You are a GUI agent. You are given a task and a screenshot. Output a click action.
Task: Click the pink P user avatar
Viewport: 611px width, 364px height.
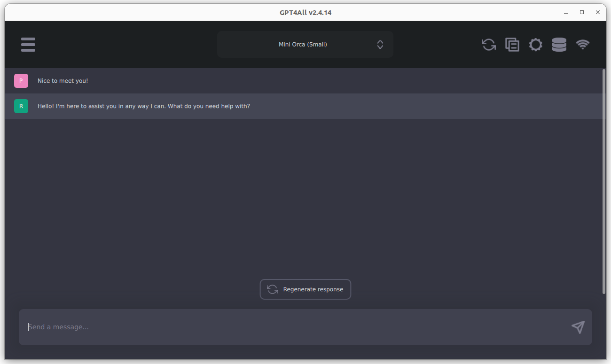coord(21,81)
